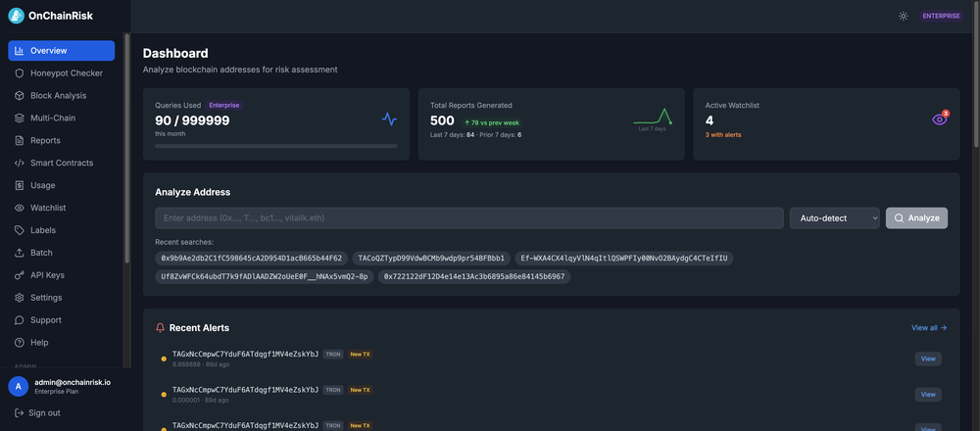Open Support in sidebar
Viewport: 980px width, 431px height.
tap(61, 320)
